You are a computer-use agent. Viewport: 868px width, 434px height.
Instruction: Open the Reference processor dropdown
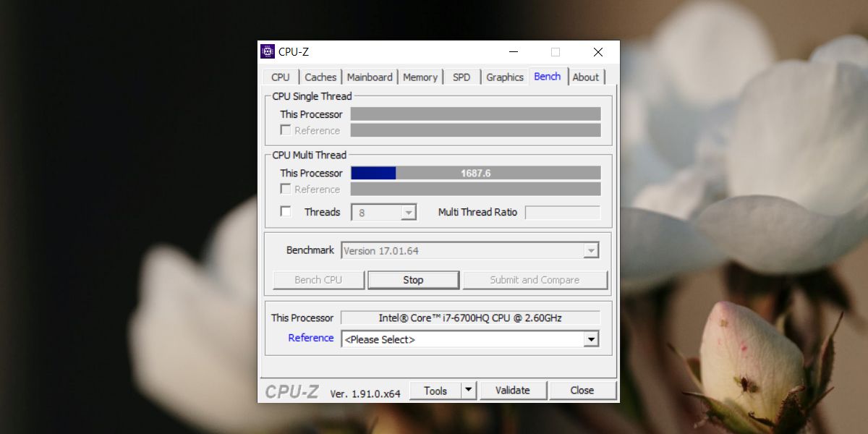[x=470, y=339]
